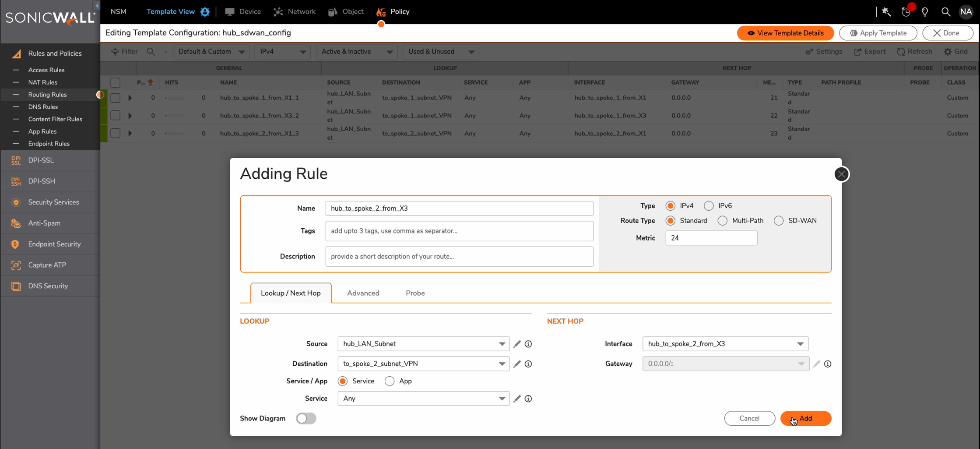Open the Network top menu
The image size is (980, 449).
pos(295,12)
